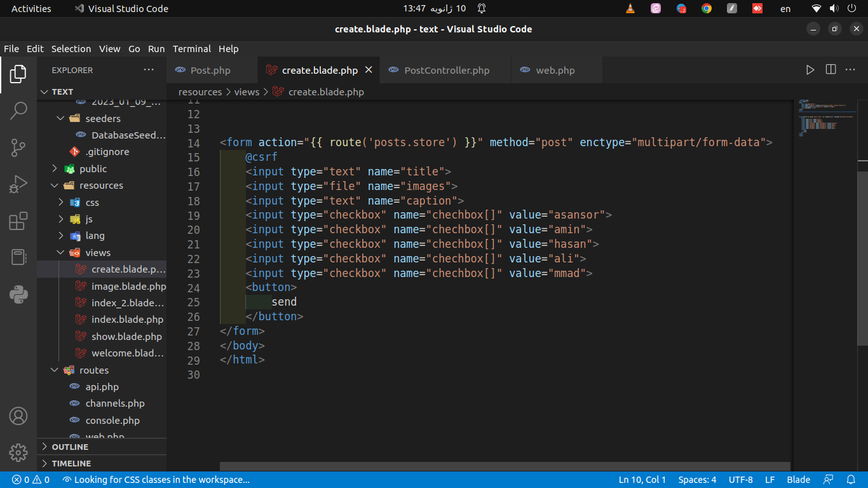Open the Accounts menu

coord(18,416)
